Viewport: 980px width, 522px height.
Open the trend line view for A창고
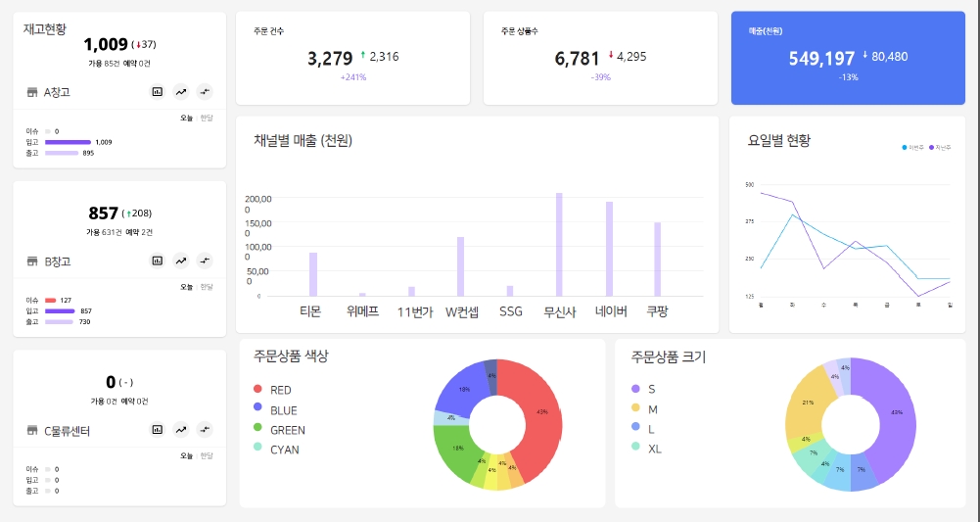tap(181, 92)
